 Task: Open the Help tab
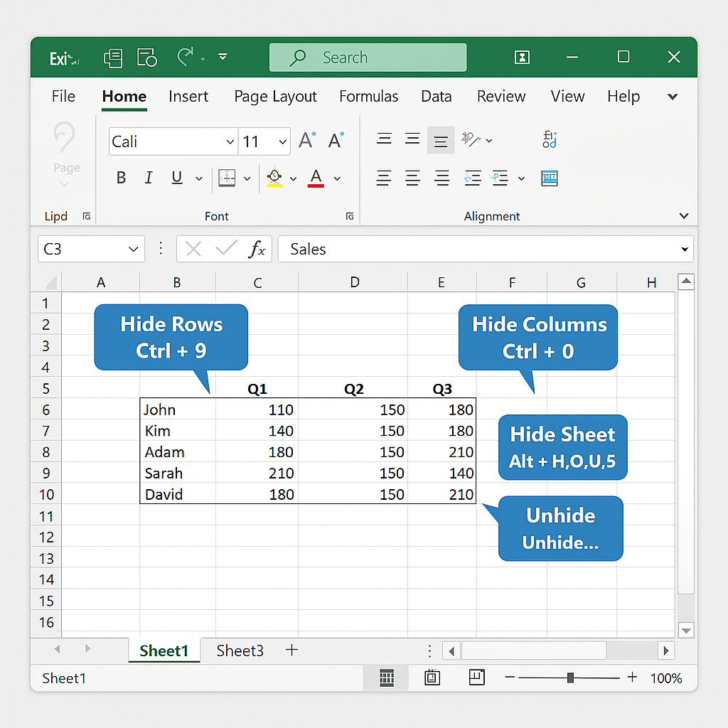623,97
